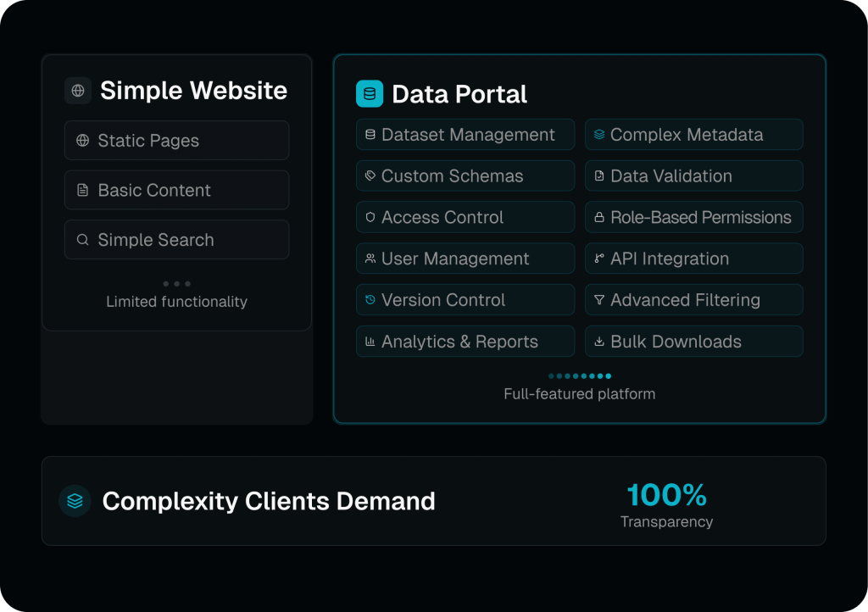Screen dimensions: 868x612
Task: Click the tag icon on Custom Schemas
Action: 370,175
